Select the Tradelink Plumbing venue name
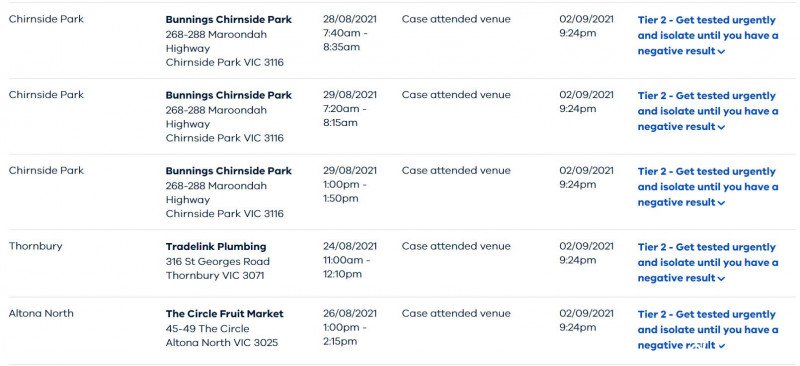Viewport: 800px width, 366px height. (x=216, y=247)
